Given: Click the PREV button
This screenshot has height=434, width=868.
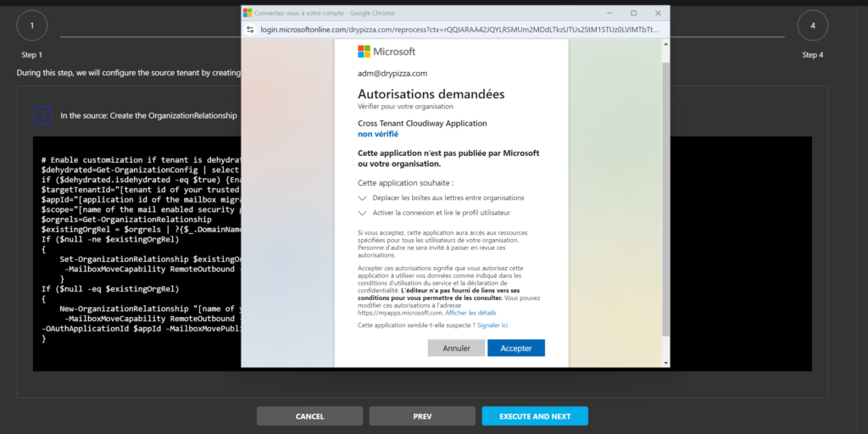Looking at the screenshot, I should pyautogui.click(x=422, y=416).
